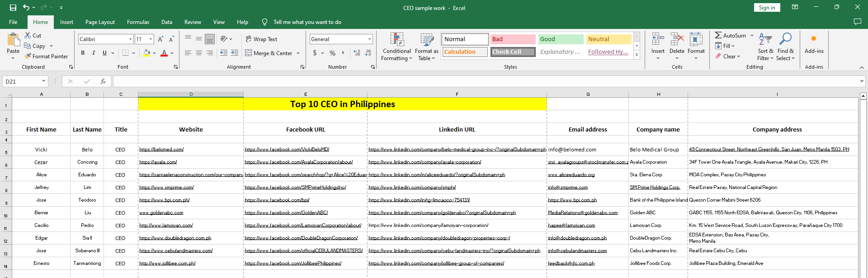868x278 pixels.
Task: Toggle Italic formatting
Action: pyautogui.click(x=94, y=53)
